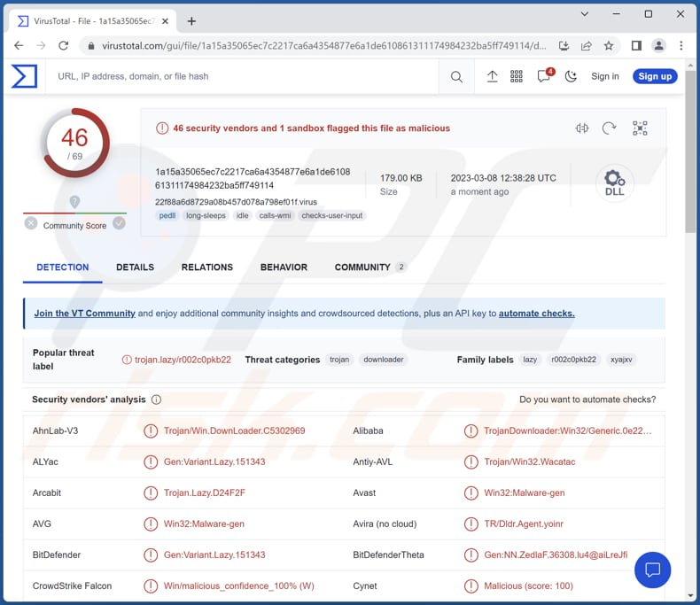Viewport: 700px width, 605px height.
Task: Click the browser address bar URL
Action: click(x=323, y=45)
